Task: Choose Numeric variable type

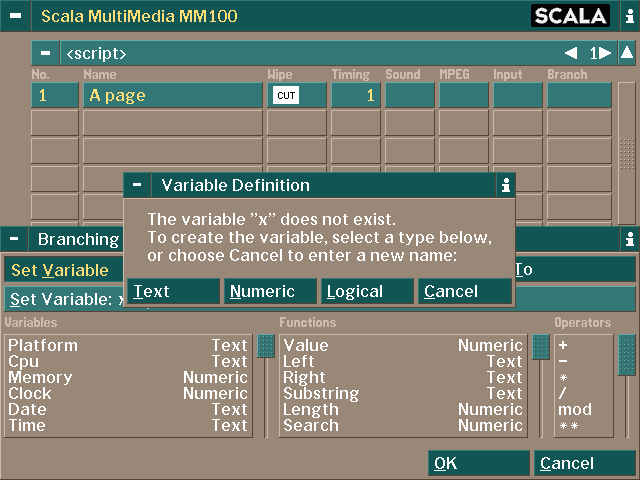Action: tap(269, 291)
